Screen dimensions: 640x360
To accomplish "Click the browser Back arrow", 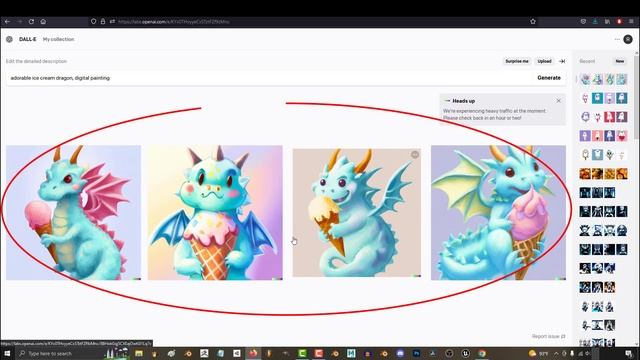I will [x=7, y=22].
